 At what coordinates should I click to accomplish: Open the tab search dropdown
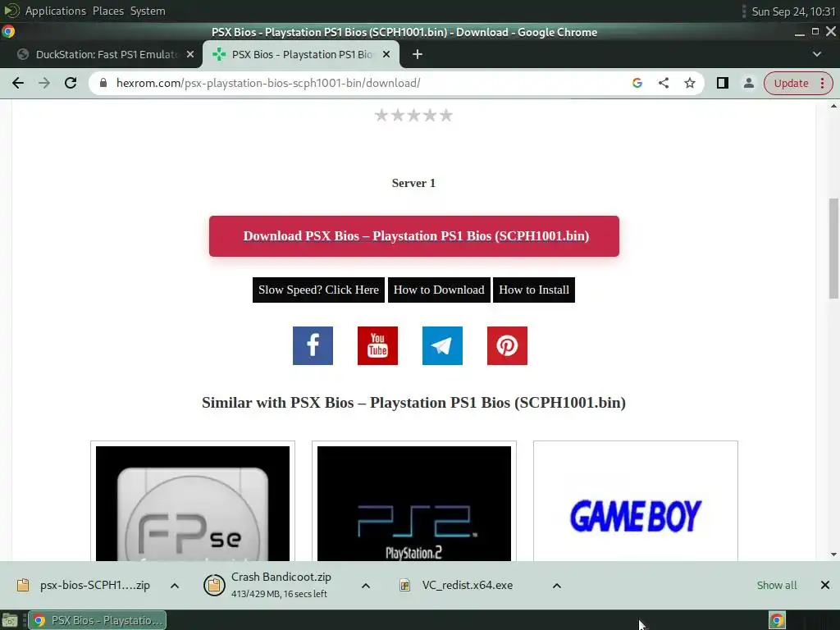(x=816, y=54)
